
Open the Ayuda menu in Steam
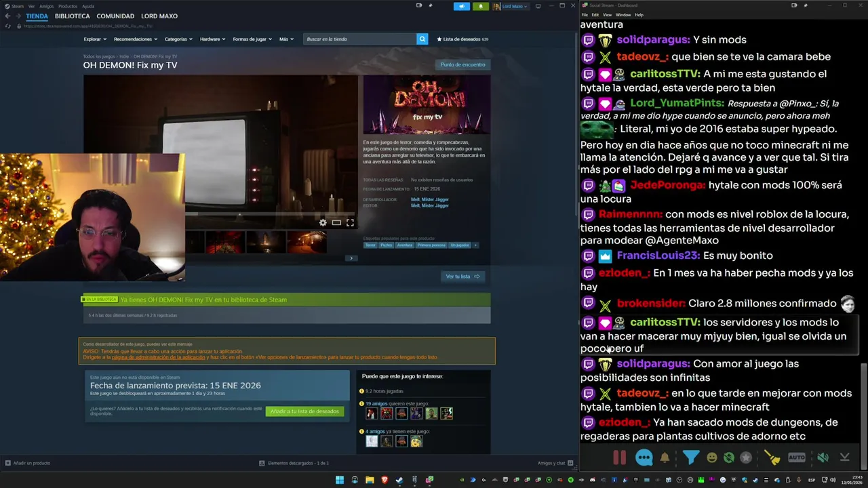[x=88, y=6]
